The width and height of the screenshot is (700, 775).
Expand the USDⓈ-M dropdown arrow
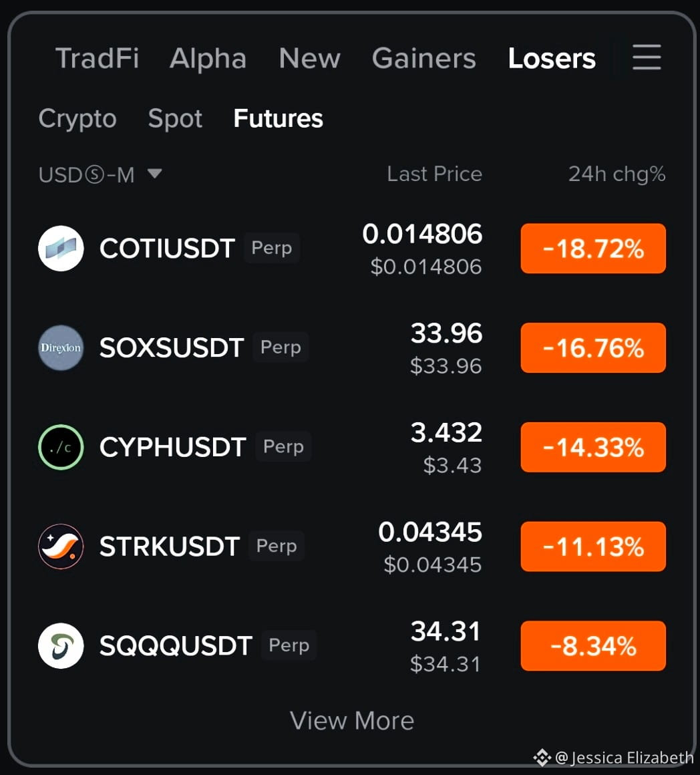pyautogui.click(x=154, y=174)
